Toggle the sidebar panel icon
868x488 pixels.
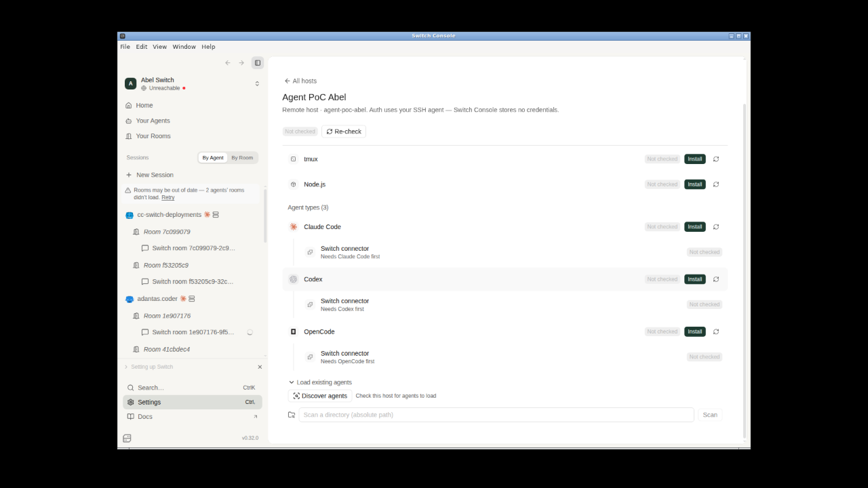pos(258,63)
